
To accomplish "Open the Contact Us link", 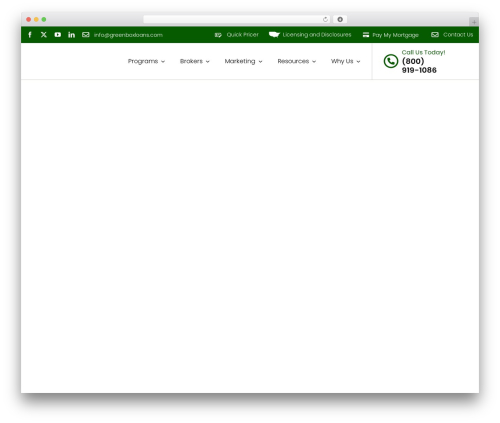I will pos(458,35).
